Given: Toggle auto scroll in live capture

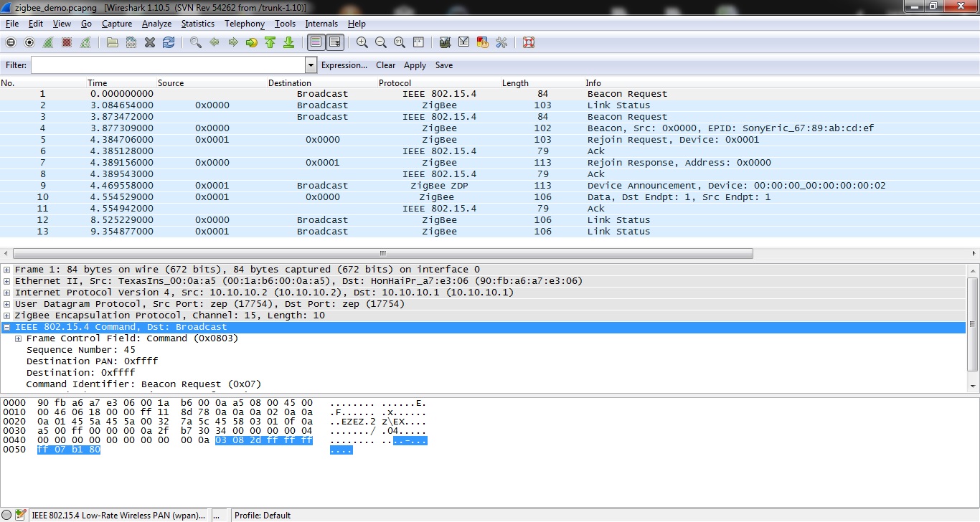Looking at the screenshot, I should click(x=334, y=43).
